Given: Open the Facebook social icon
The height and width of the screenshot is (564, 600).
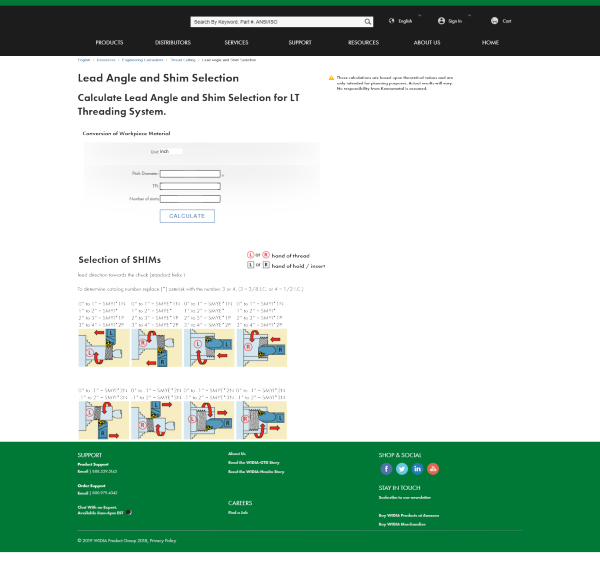Looking at the screenshot, I should pyautogui.click(x=386, y=469).
